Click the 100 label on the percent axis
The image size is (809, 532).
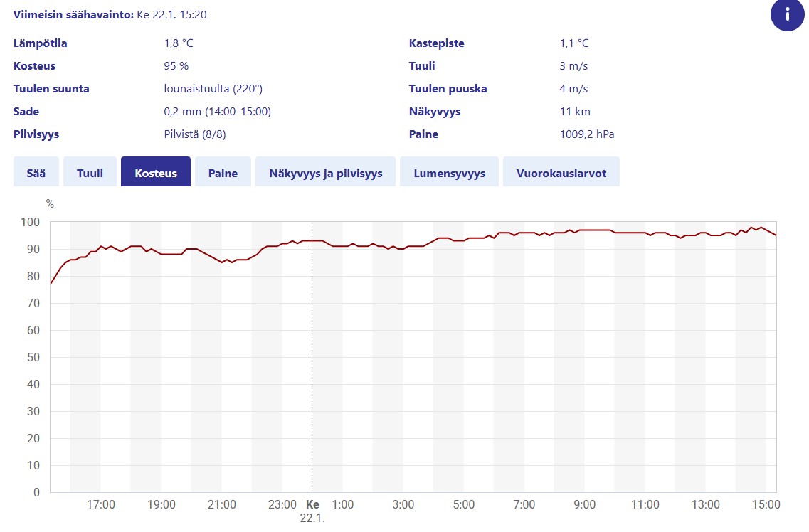[x=30, y=223]
